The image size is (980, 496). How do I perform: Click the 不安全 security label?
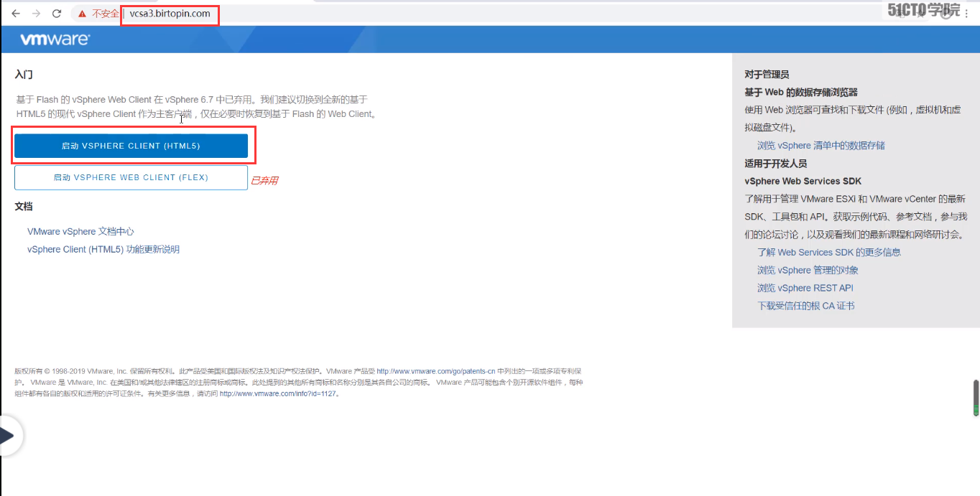(x=106, y=14)
